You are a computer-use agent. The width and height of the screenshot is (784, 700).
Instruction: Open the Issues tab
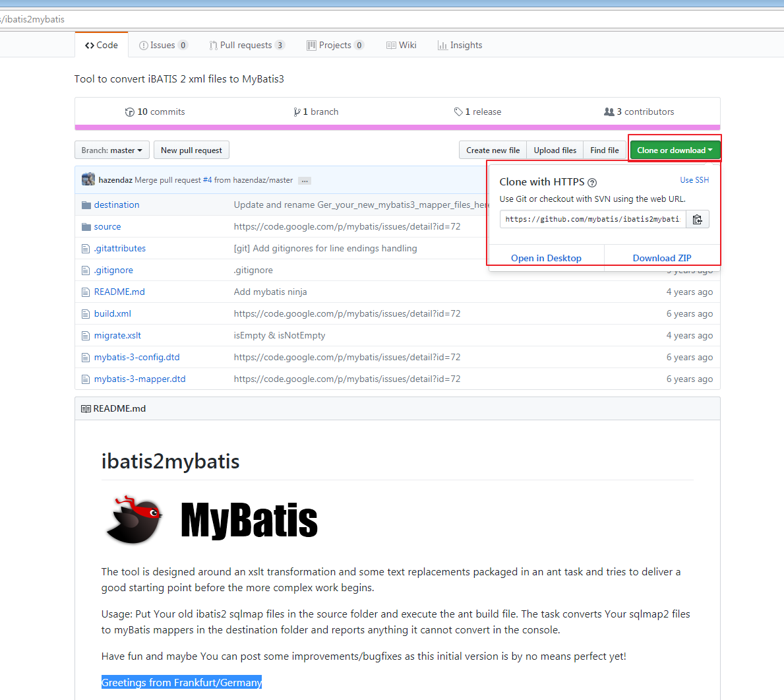coord(163,45)
